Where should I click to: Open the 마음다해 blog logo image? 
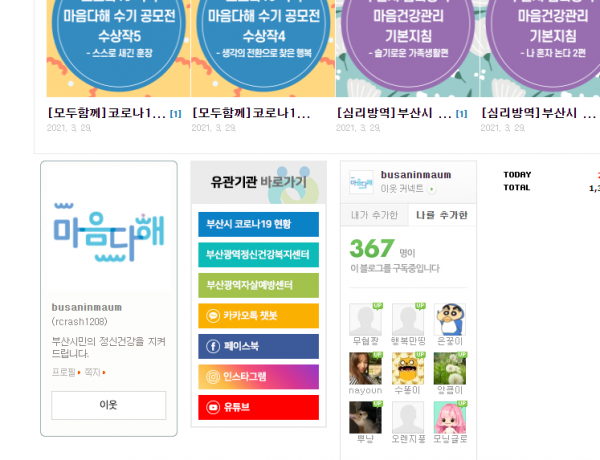[x=109, y=232]
